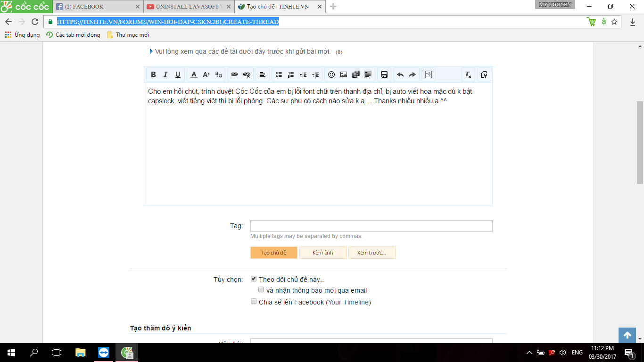Toggle italic formatting in the editor
Screen dimensions: 644x362
coord(165,74)
